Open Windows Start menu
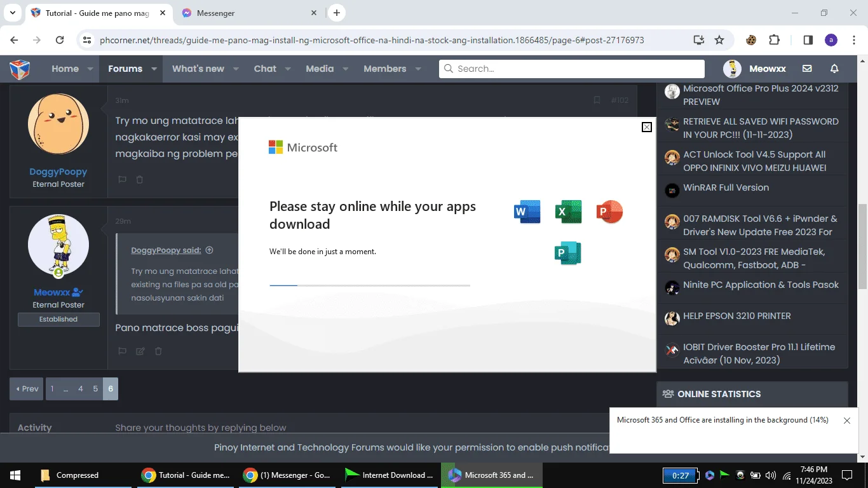This screenshot has width=868, height=488. point(15,475)
